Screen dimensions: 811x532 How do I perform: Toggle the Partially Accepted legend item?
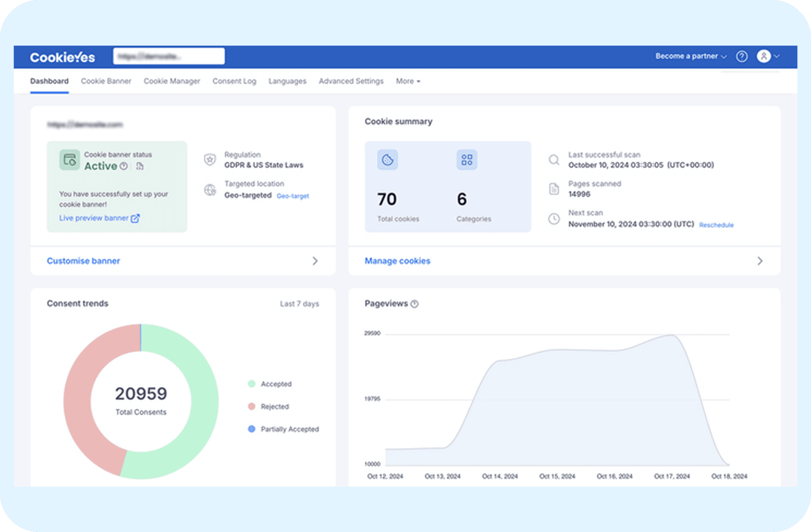(x=284, y=429)
